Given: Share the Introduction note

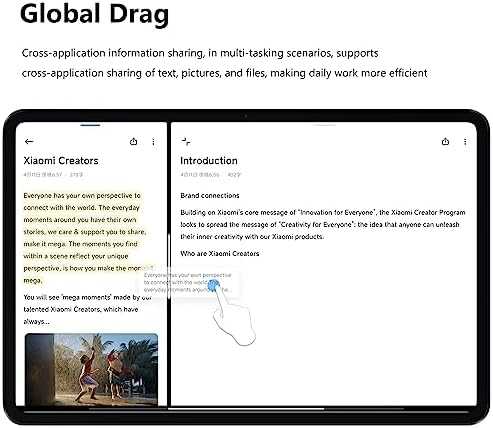Looking at the screenshot, I should [x=445, y=142].
